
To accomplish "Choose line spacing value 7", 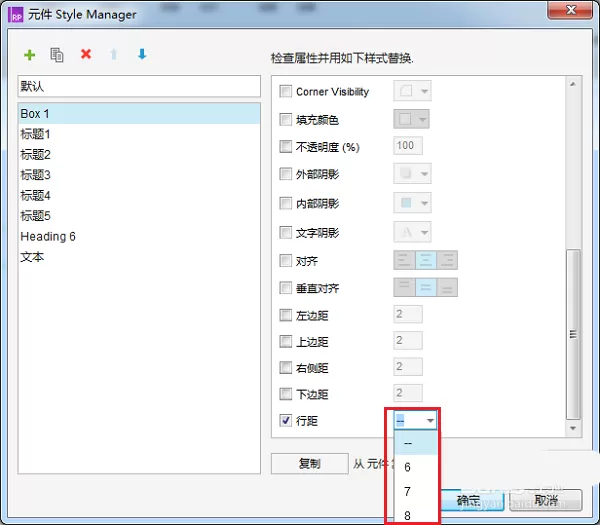I will point(416,491).
